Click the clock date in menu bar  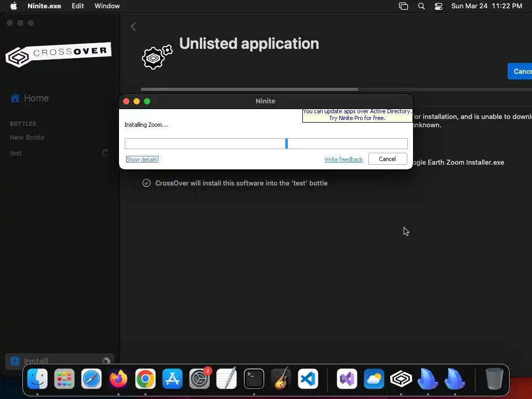[486, 6]
